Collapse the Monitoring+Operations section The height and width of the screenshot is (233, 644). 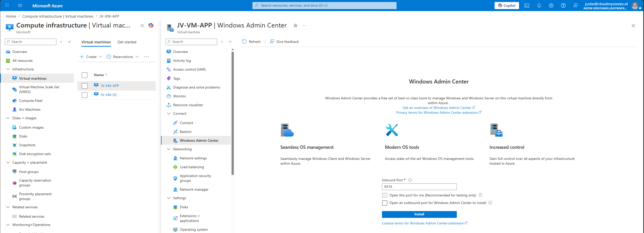pyautogui.click(x=8, y=225)
